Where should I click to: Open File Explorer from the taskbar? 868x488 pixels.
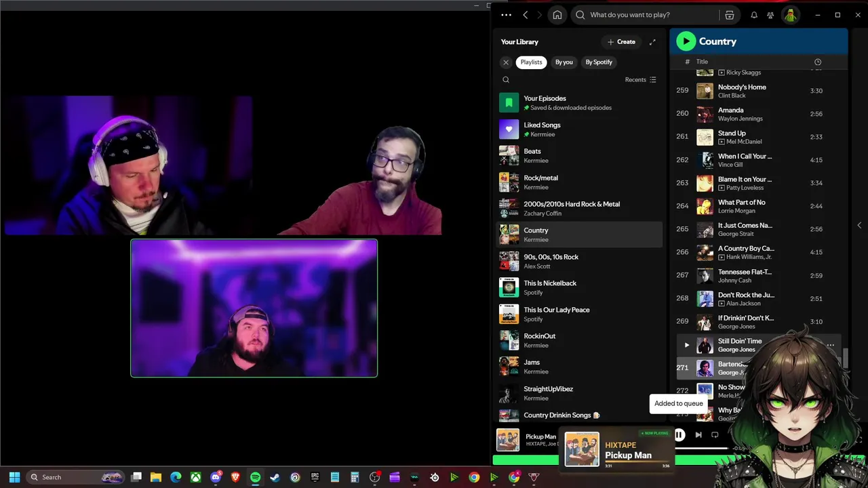[x=156, y=477]
